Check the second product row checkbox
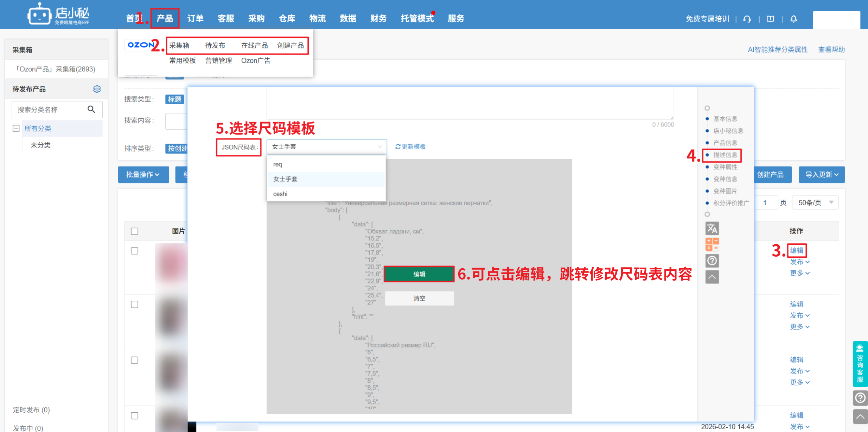The width and height of the screenshot is (868, 432). pos(134,305)
